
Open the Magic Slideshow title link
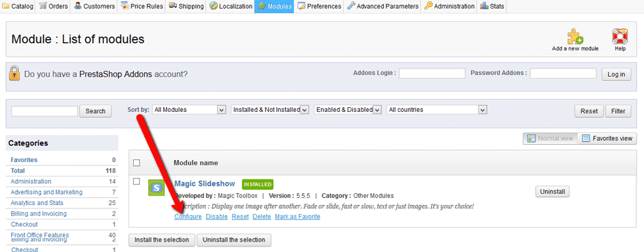[205, 183]
